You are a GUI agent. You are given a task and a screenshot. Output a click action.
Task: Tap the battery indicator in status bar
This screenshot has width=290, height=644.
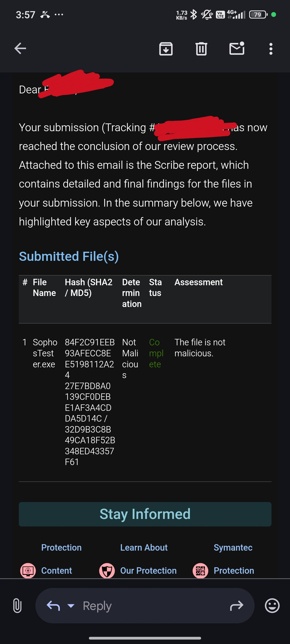coord(258,14)
